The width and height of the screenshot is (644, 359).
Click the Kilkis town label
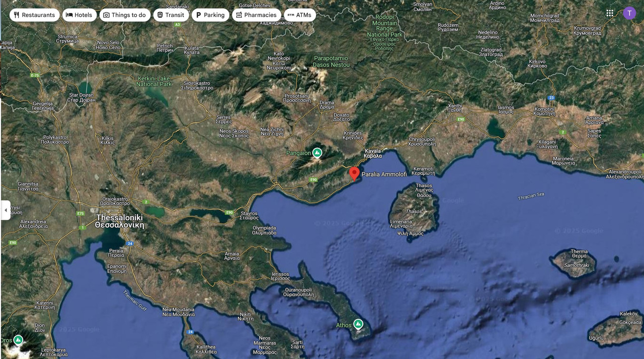point(108,140)
